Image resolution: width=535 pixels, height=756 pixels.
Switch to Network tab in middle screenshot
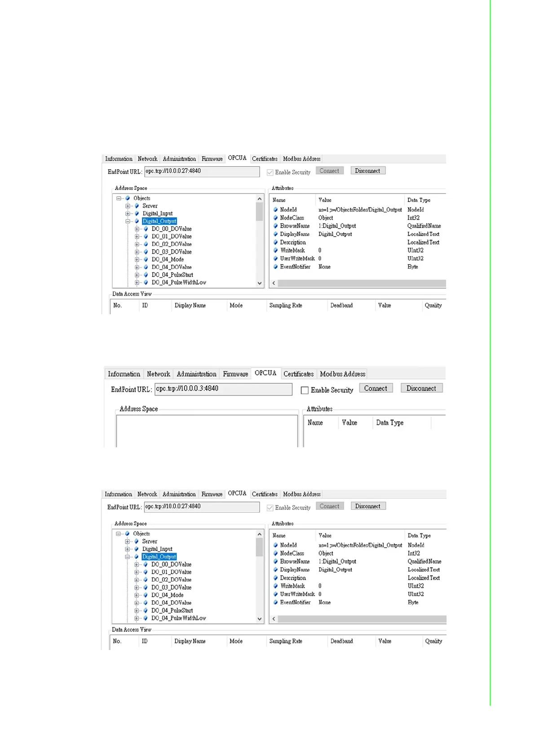click(x=159, y=374)
